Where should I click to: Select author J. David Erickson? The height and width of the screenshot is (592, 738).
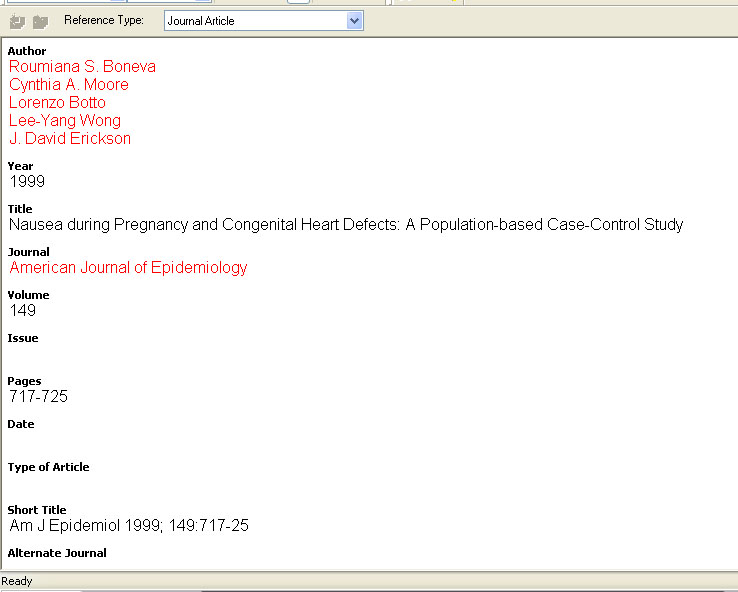tap(70, 138)
